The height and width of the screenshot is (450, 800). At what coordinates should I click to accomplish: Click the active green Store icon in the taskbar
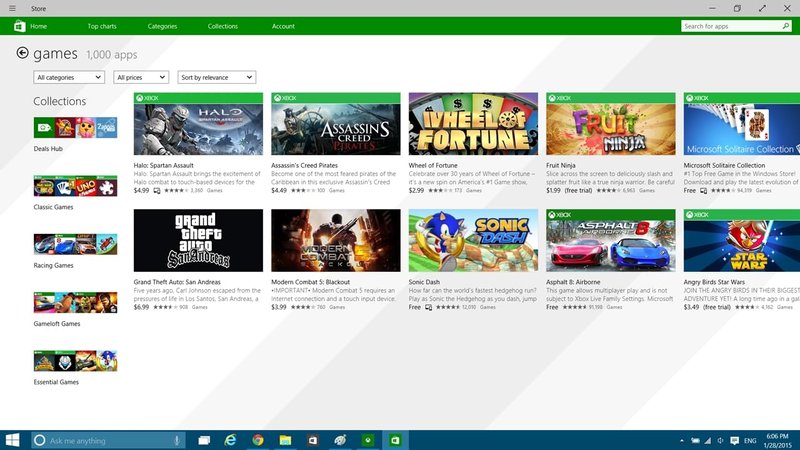coord(395,440)
